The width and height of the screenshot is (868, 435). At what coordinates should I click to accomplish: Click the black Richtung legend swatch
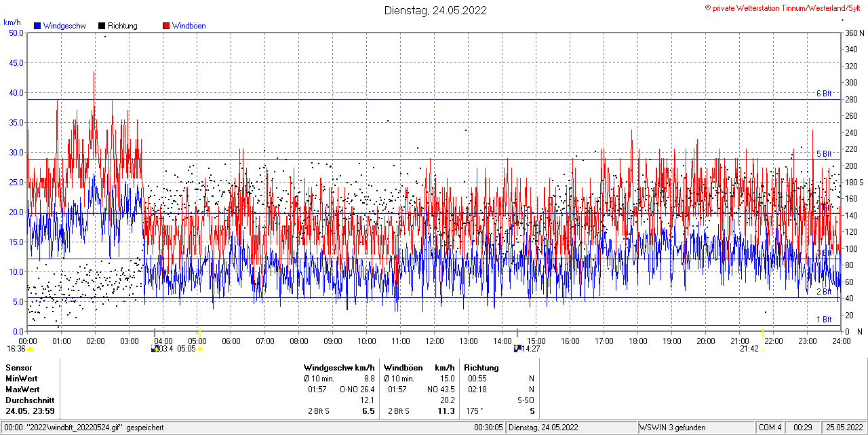[x=102, y=26]
